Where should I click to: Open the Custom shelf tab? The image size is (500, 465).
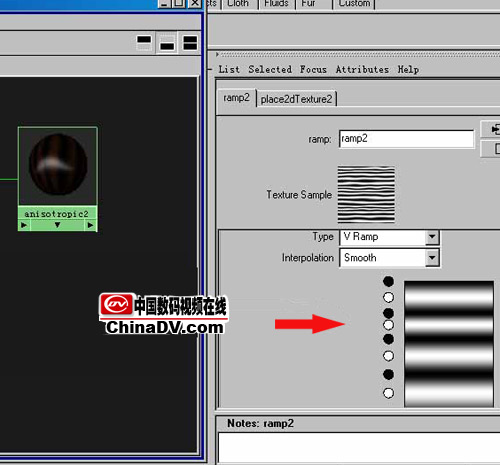click(x=354, y=3)
